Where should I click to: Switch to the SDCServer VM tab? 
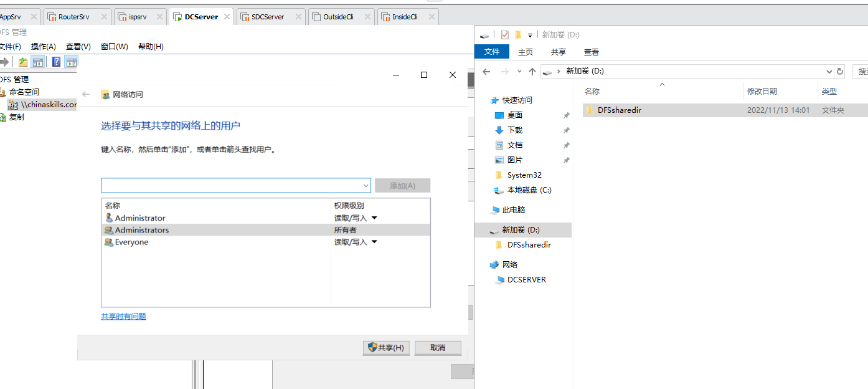(x=271, y=17)
